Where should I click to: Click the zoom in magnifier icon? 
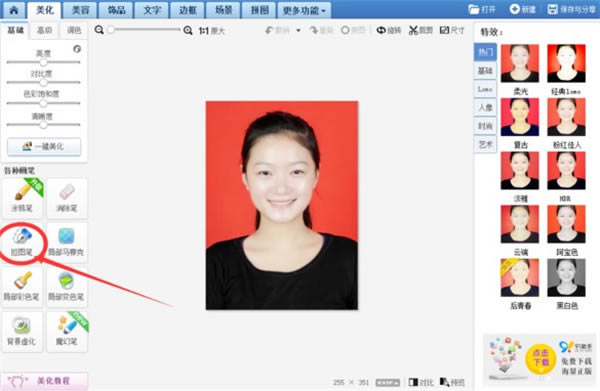[x=188, y=30]
